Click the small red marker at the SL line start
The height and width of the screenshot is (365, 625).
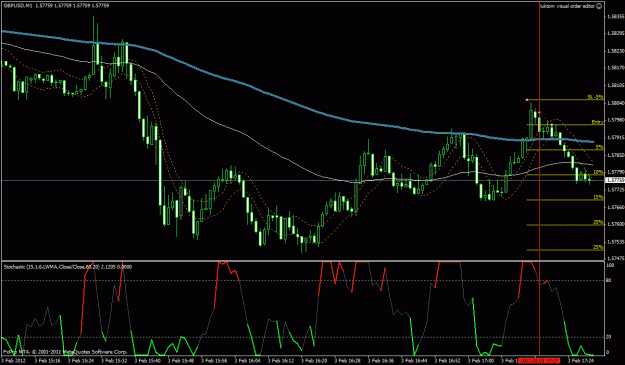click(527, 100)
